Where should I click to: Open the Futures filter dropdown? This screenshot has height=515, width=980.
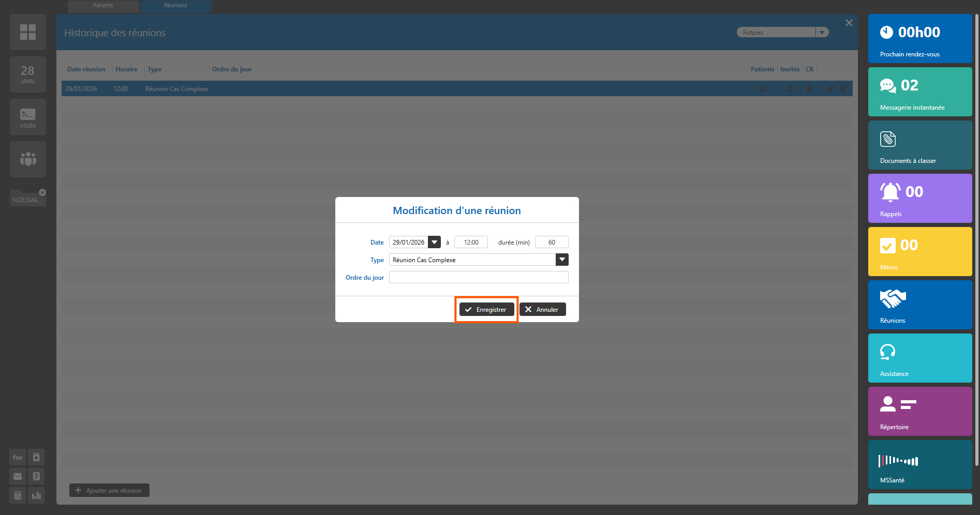coord(822,33)
